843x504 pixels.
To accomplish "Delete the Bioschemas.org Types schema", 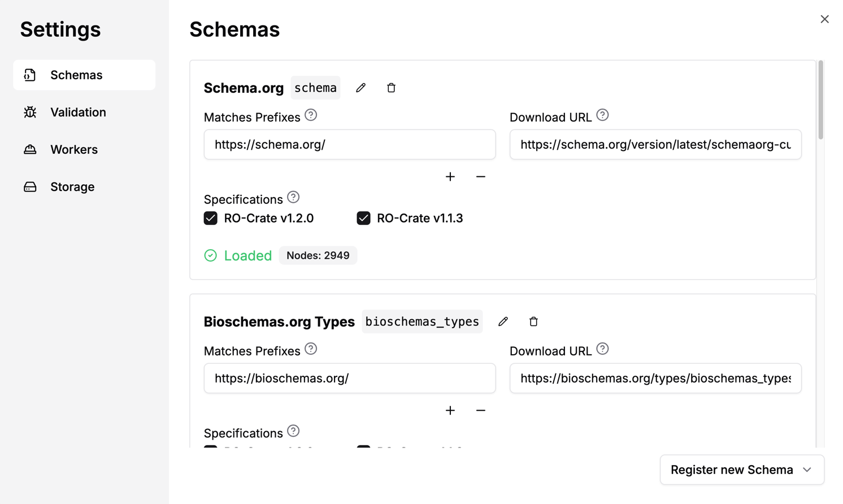I will (x=533, y=321).
